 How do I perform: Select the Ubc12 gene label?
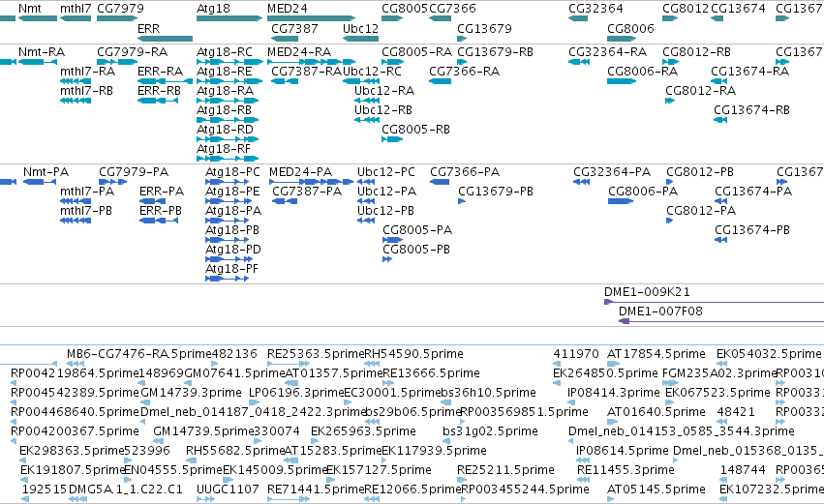[x=360, y=28]
